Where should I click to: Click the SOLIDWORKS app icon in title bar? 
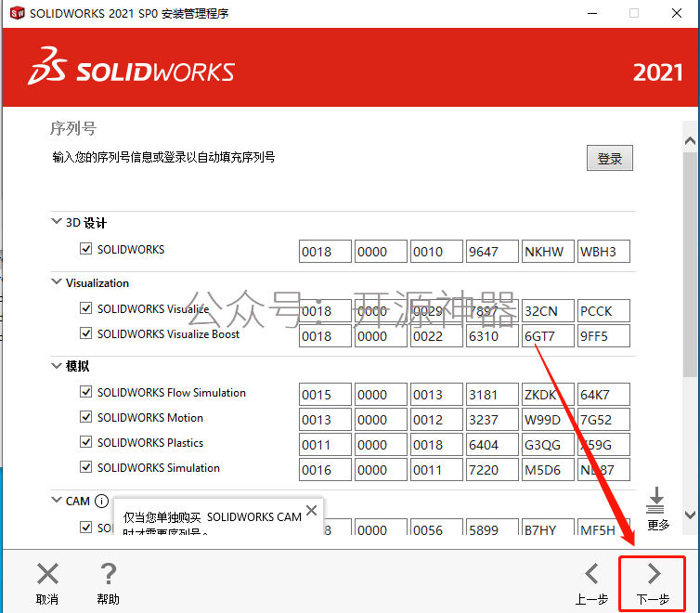click(x=17, y=13)
